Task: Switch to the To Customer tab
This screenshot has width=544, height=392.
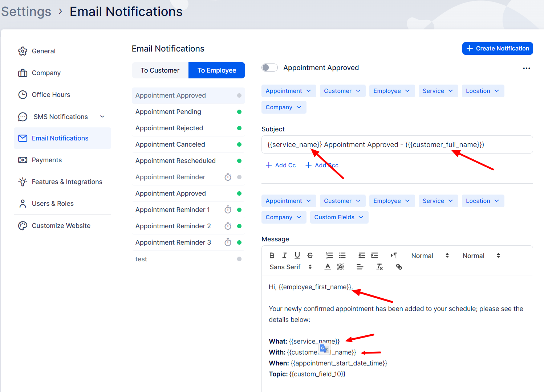Action: pos(160,70)
